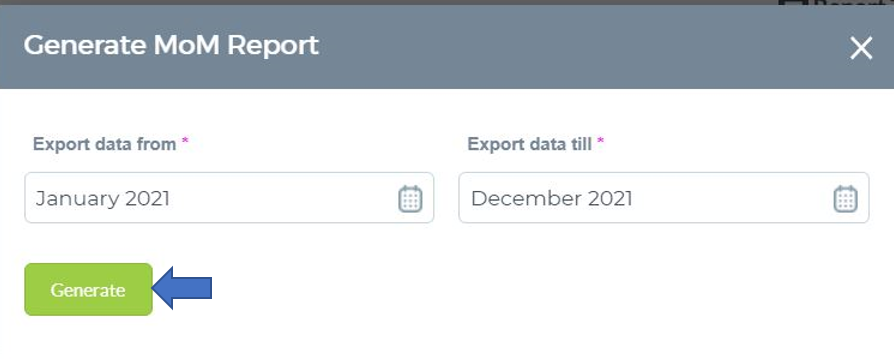Open the calendar picker for Export data from
Image resolution: width=894 pixels, height=360 pixels.
(x=410, y=199)
